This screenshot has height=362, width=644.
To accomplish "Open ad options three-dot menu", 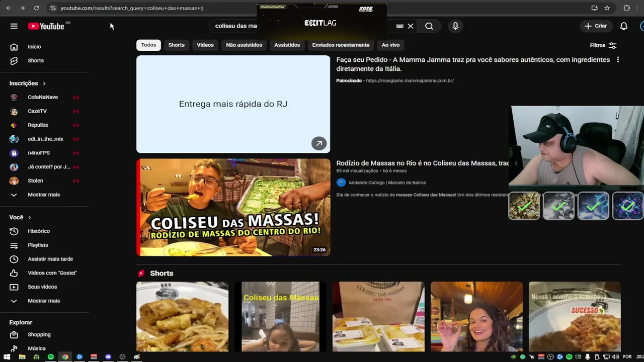I will click(x=618, y=60).
